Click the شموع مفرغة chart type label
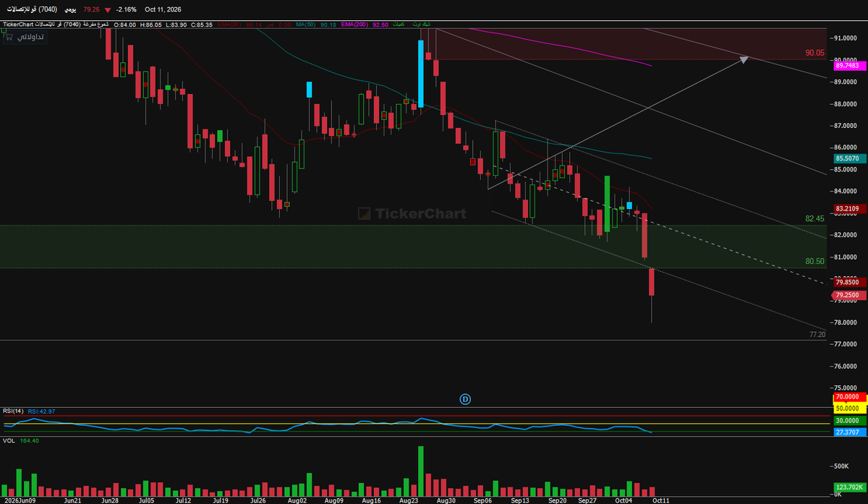 pos(97,25)
